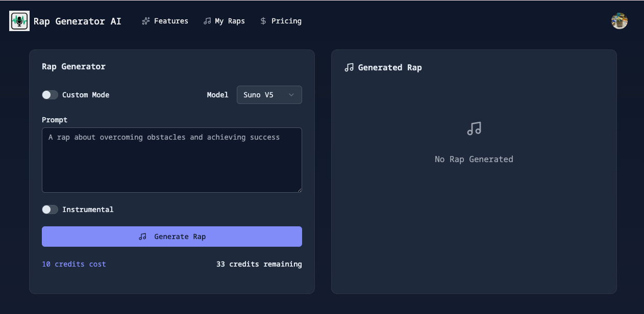The height and width of the screenshot is (314, 644).
Task: Open the profile avatar menu
Action: point(619,21)
